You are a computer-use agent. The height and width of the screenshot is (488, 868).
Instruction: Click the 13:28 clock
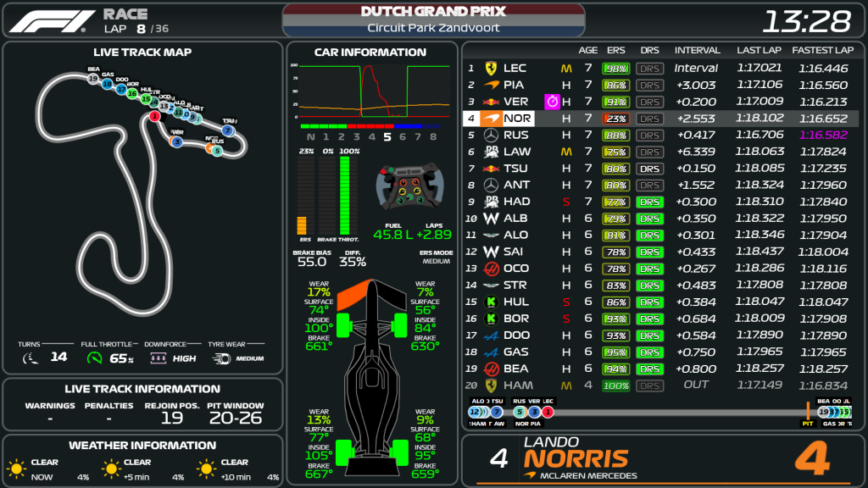[x=806, y=21]
